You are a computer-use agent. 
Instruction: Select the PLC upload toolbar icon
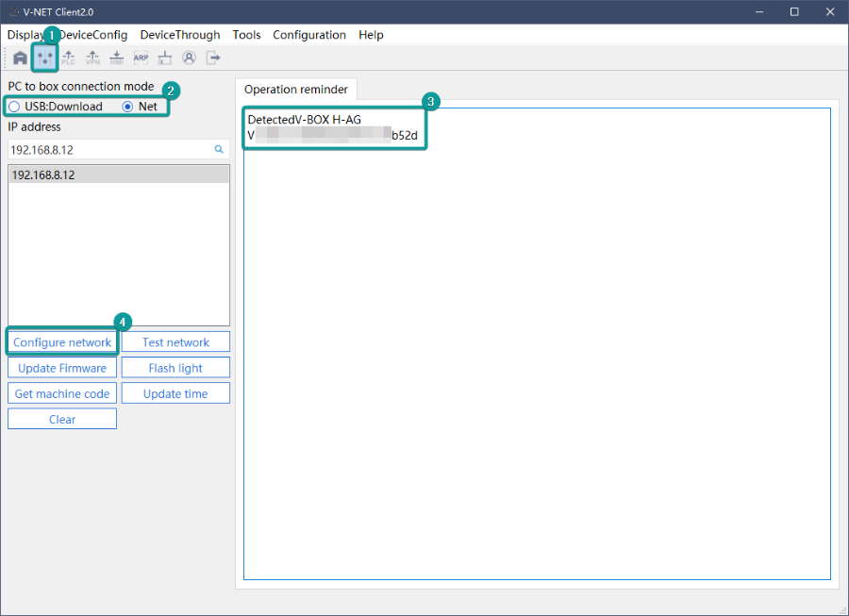pyautogui.click(x=68, y=58)
